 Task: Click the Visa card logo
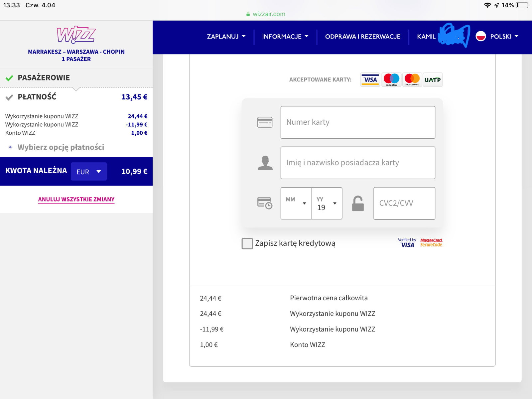pyautogui.click(x=370, y=80)
